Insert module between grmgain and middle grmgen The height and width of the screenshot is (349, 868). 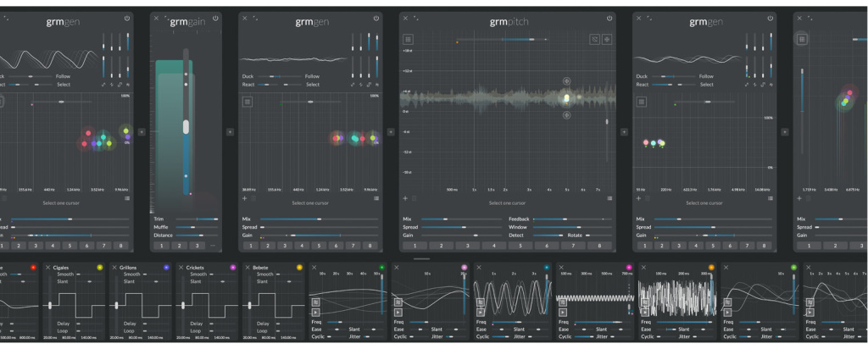click(231, 131)
